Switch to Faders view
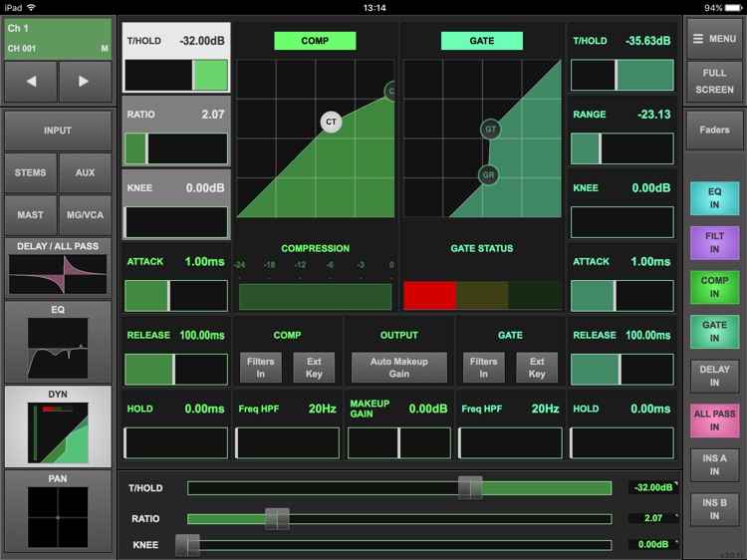Image resolution: width=747 pixels, height=560 pixels. (714, 130)
